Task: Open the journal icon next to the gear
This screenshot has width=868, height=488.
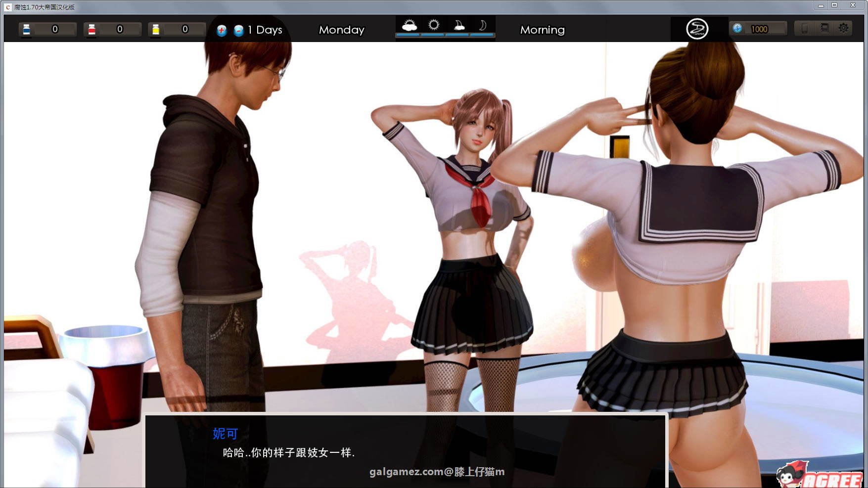Action: coord(823,28)
